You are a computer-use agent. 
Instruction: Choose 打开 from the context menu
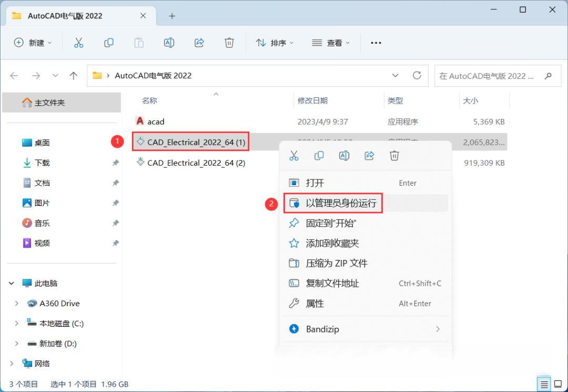(x=365, y=183)
